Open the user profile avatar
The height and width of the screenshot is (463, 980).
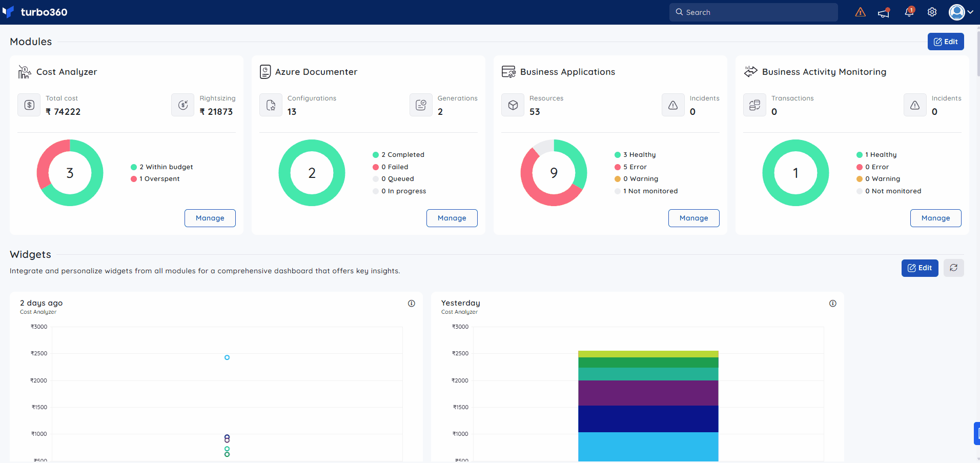coord(956,12)
